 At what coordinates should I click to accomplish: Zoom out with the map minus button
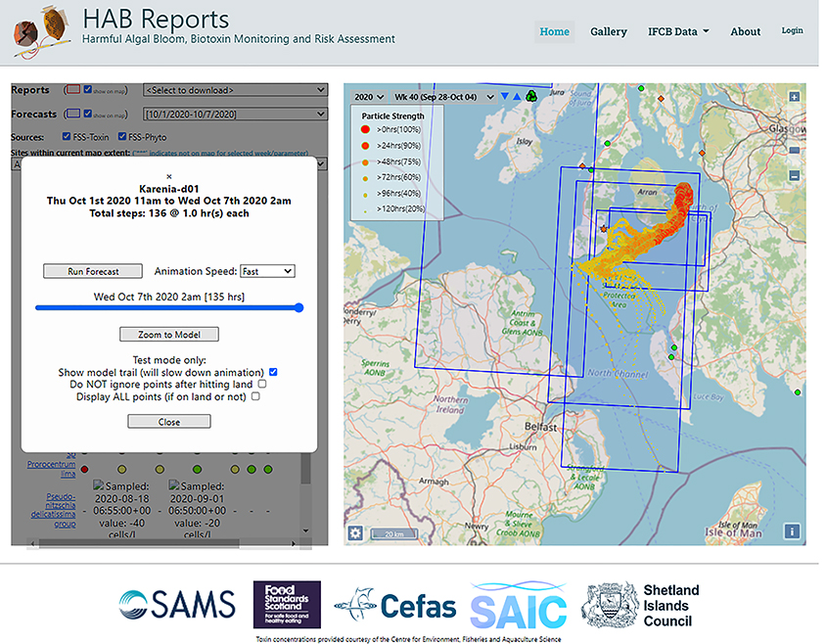[x=794, y=175]
